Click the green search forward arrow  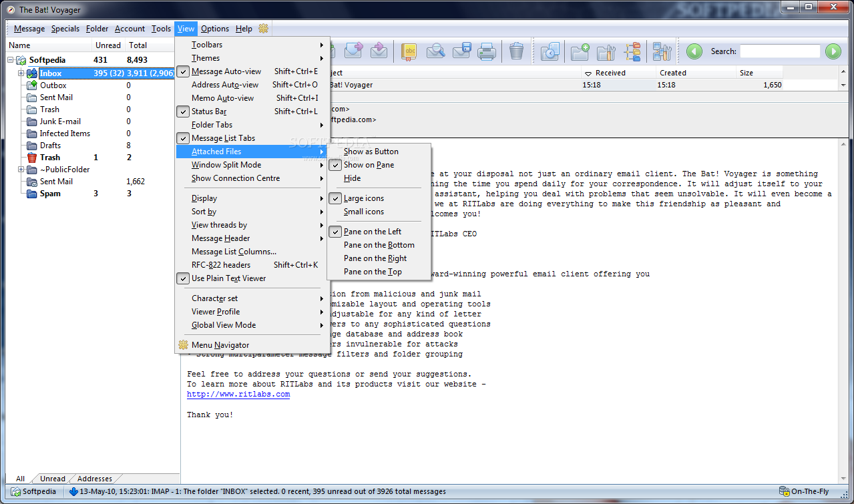point(833,51)
